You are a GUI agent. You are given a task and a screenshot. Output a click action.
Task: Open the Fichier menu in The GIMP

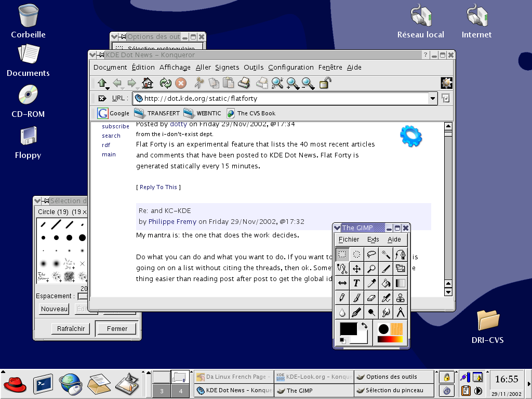click(x=349, y=239)
